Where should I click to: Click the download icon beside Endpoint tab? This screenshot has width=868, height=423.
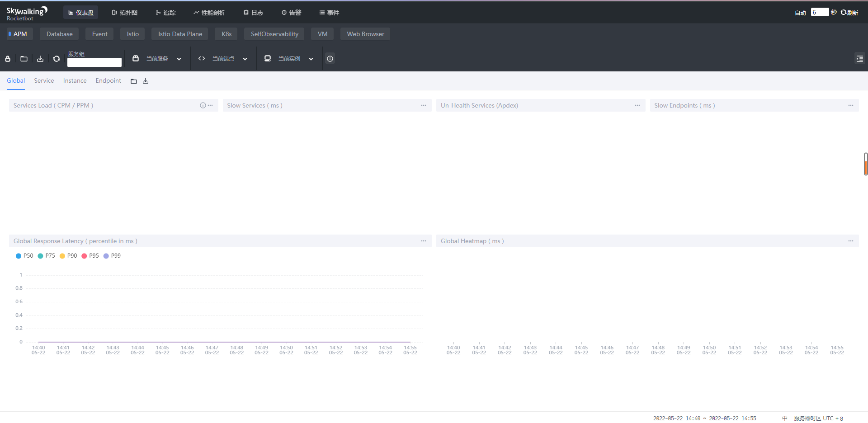[146, 81]
